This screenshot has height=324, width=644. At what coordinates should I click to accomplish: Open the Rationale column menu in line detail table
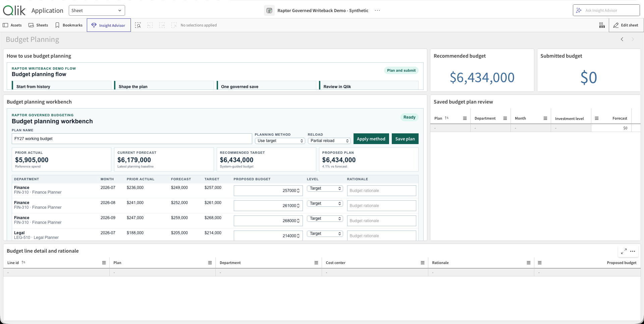[x=529, y=263]
